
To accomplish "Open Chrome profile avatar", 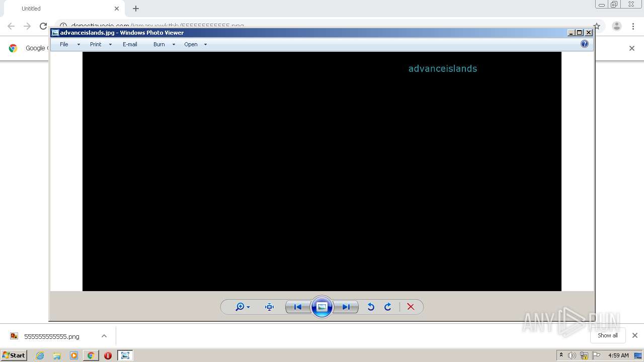I will tap(617, 26).
